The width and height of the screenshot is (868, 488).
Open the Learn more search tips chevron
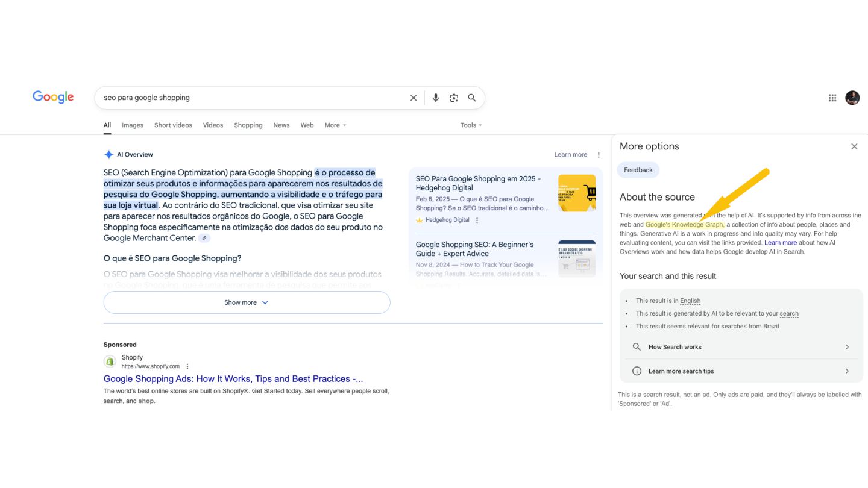[x=847, y=371]
